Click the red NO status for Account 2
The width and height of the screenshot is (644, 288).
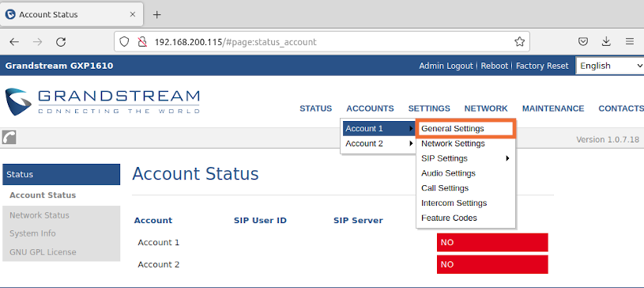pos(492,264)
